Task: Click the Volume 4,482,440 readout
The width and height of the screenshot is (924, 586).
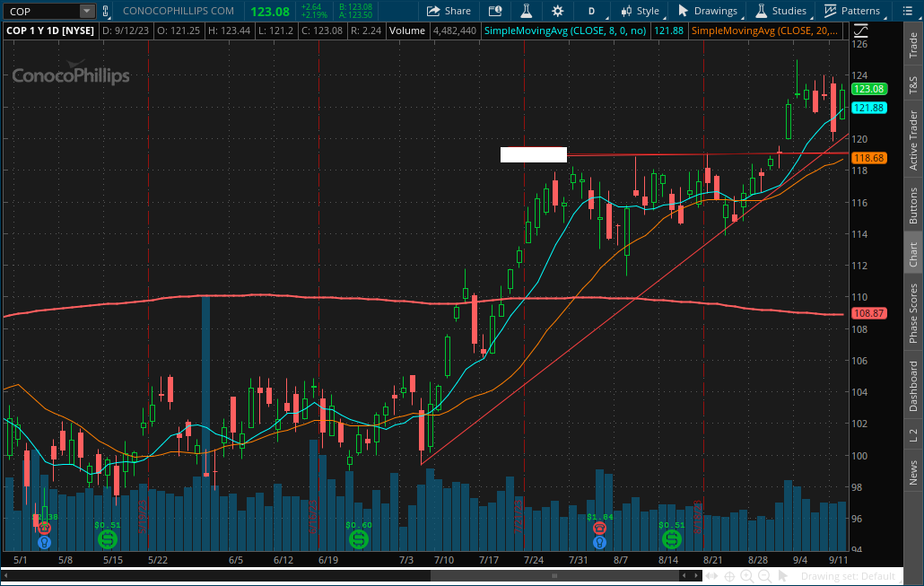Action: click(432, 31)
